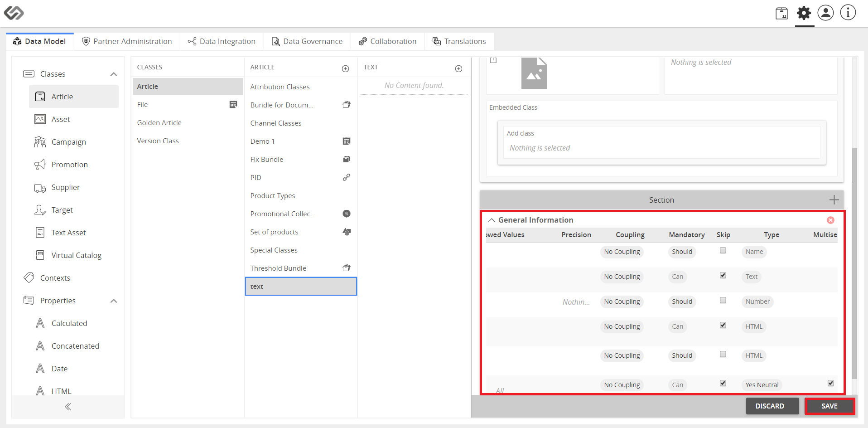Collapse the General Information section chevron
Viewport: 868px width, 428px height.
pyautogui.click(x=492, y=220)
